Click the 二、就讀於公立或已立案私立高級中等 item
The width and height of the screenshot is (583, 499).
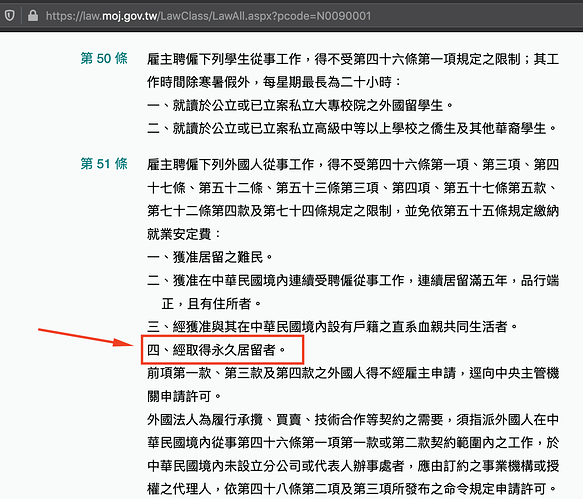(352, 128)
